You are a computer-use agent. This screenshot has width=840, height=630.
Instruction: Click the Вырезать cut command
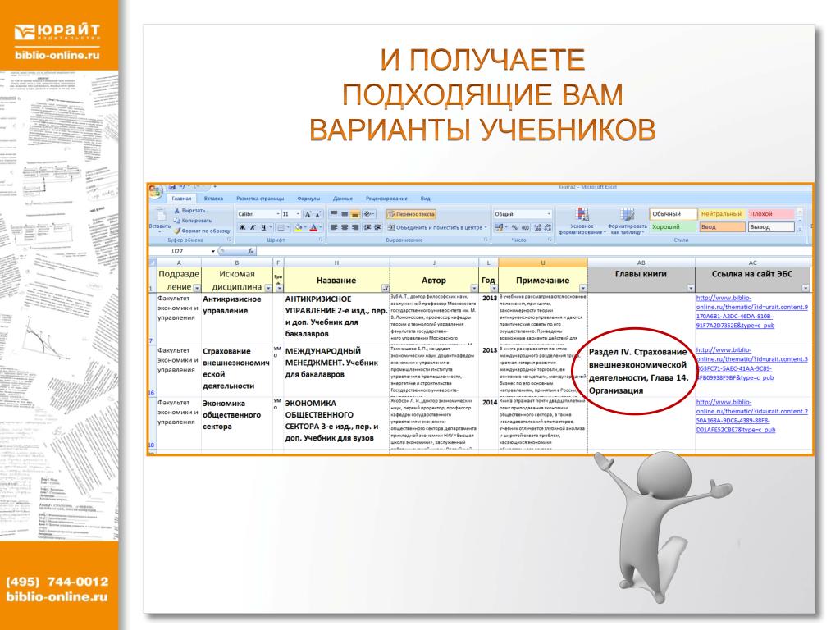click(x=189, y=211)
